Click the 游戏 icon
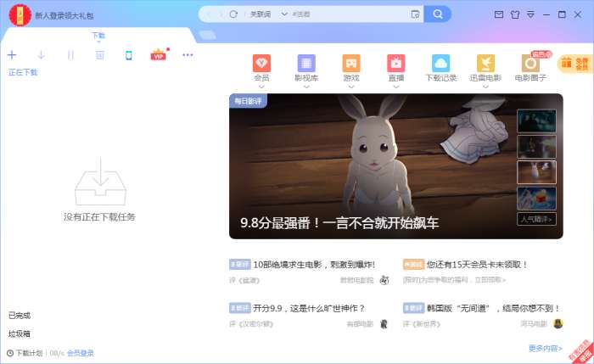 coord(351,64)
